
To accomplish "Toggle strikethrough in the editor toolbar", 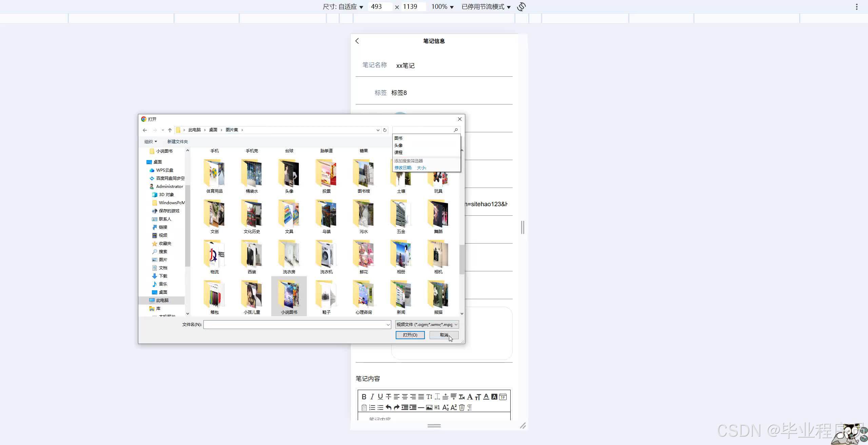I will (x=388, y=396).
